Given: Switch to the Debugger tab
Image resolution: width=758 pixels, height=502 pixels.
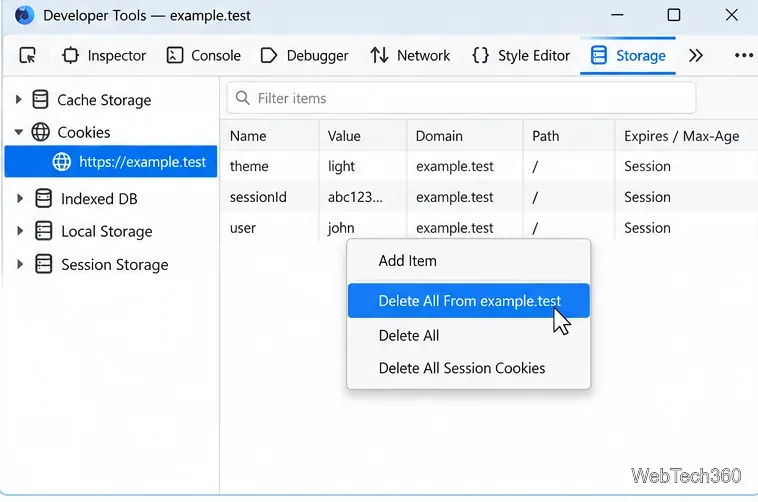Looking at the screenshot, I should 304,56.
